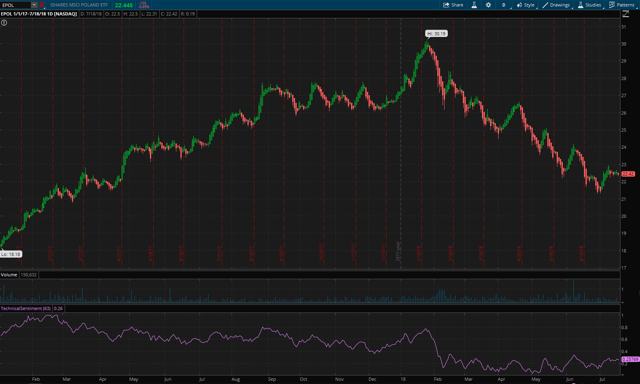This screenshot has height=384, width=640.
Task: Click the R: 0.19 range value
Action: 188,14
